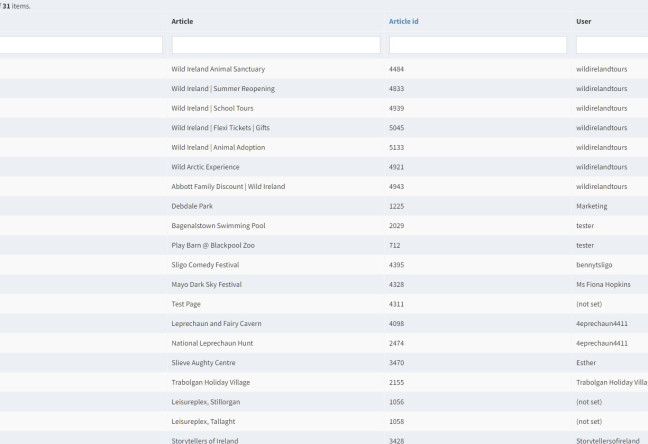Click '(not set)' user in Tallaght row
Viewport: 648px width, 444px height.
pyautogui.click(x=589, y=422)
